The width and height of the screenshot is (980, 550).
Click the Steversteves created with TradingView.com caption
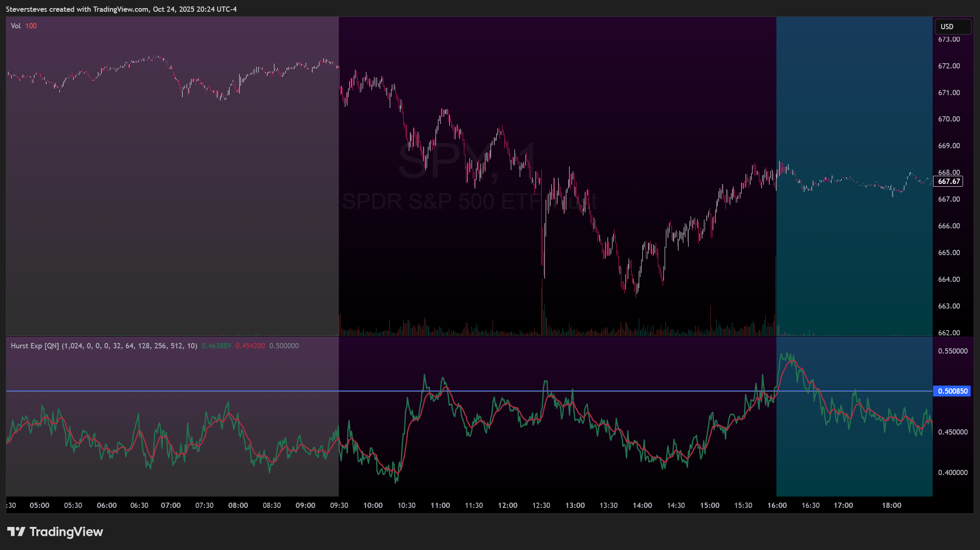121,9
